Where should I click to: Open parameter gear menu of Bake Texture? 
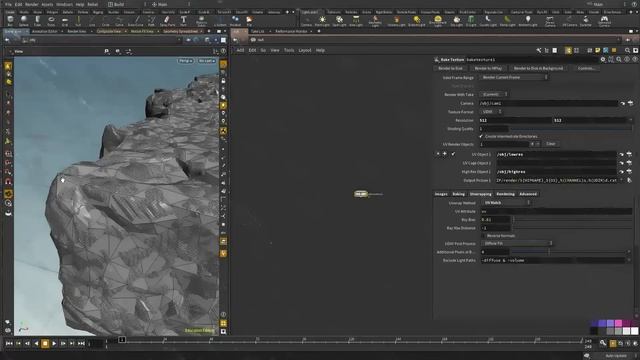click(603, 60)
